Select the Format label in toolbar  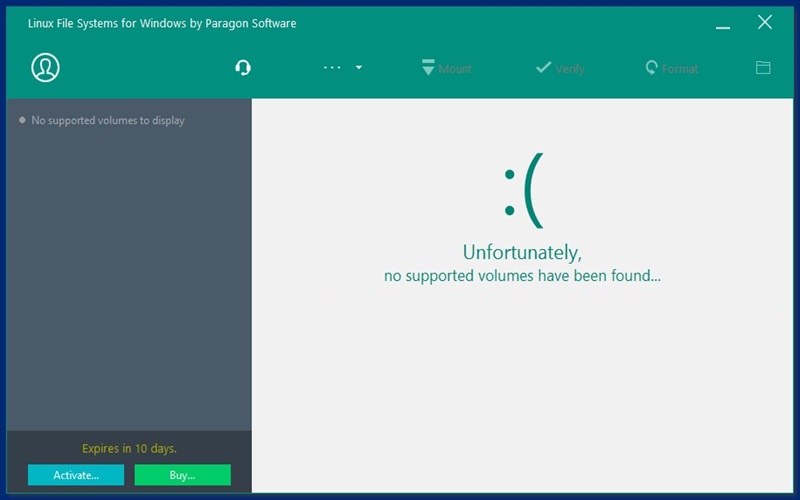click(680, 69)
